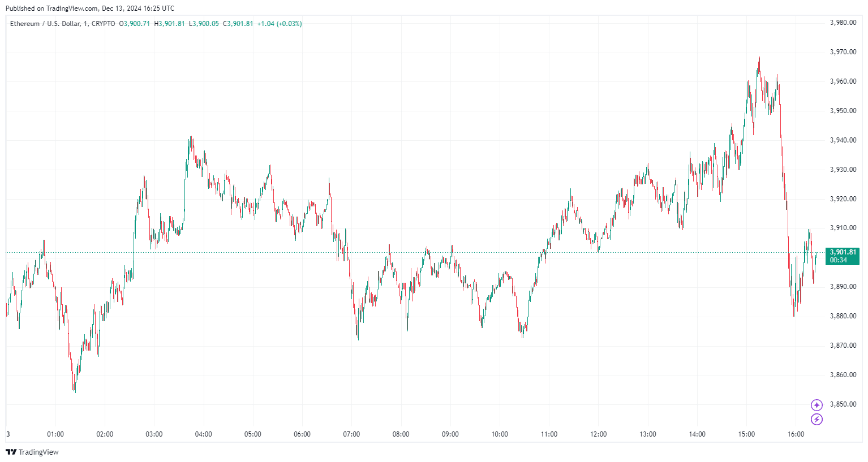The height and width of the screenshot is (462, 868).
Task: Click the published on TradingView.com header text
Action: [x=90, y=8]
